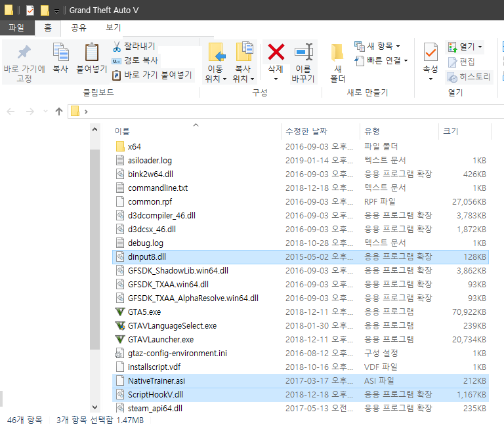Image resolution: width=504 pixels, height=427 pixels.
Task: Click gtaz-config-environment.ini gear icon
Action: pyautogui.click(x=119, y=354)
